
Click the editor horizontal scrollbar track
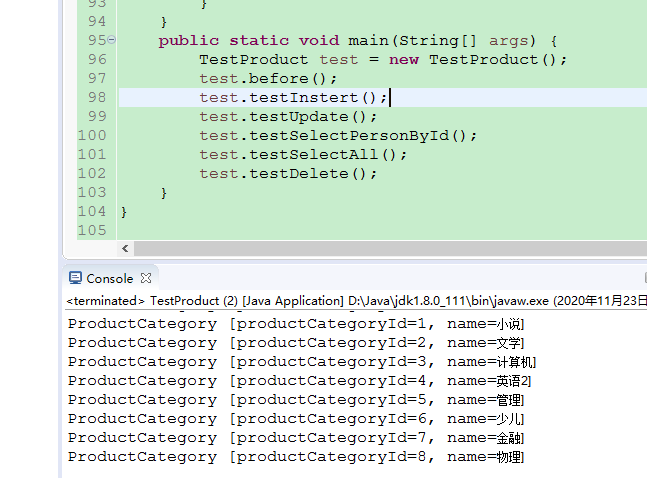click(x=390, y=248)
